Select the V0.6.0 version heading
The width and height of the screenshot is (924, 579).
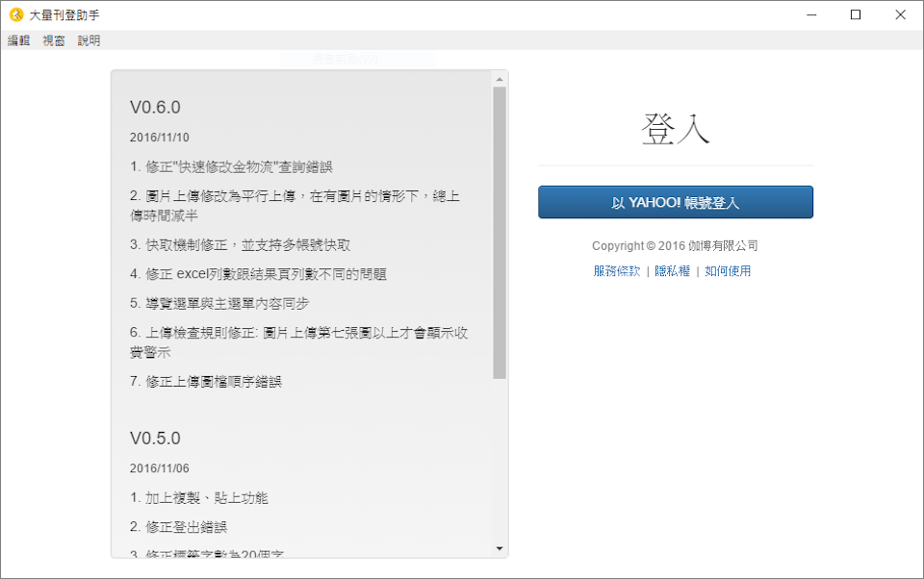click(155, 107)
